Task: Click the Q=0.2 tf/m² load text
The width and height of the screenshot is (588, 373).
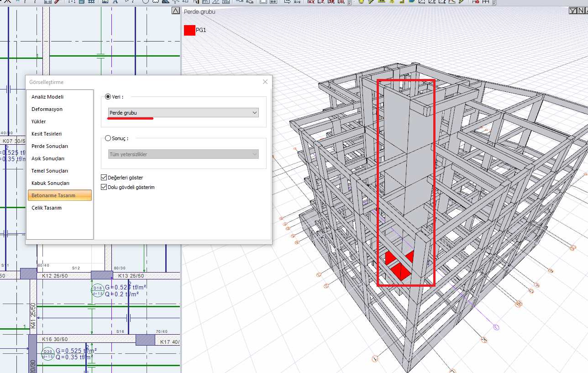Action: (x=122, y=294)
